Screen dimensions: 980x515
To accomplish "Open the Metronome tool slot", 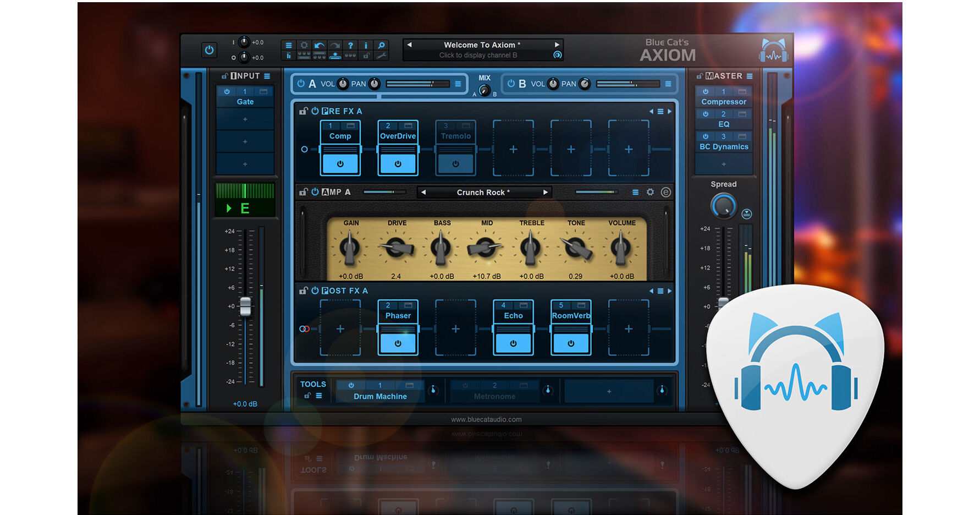I will click(x=494, y=392).
